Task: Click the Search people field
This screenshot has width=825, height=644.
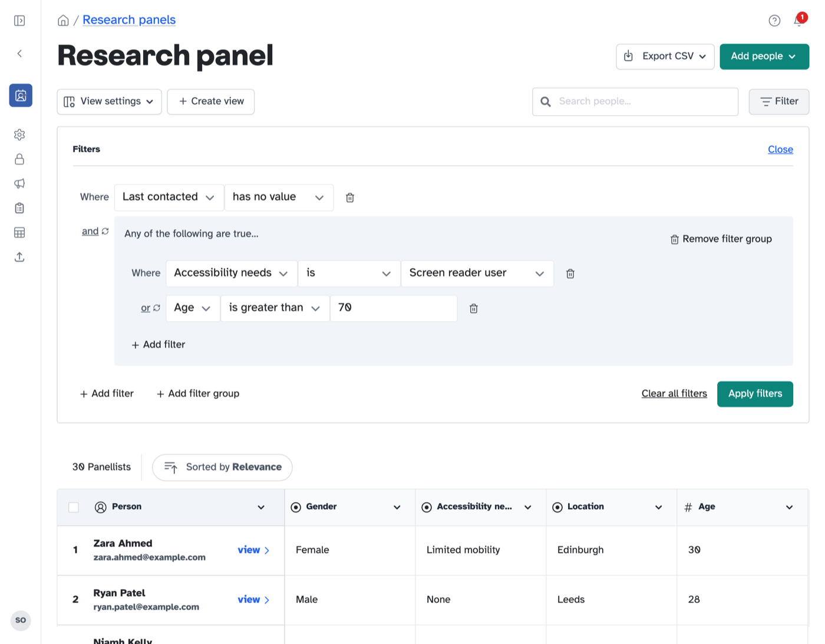Action: pyautogui.click(x=635, y=102)
